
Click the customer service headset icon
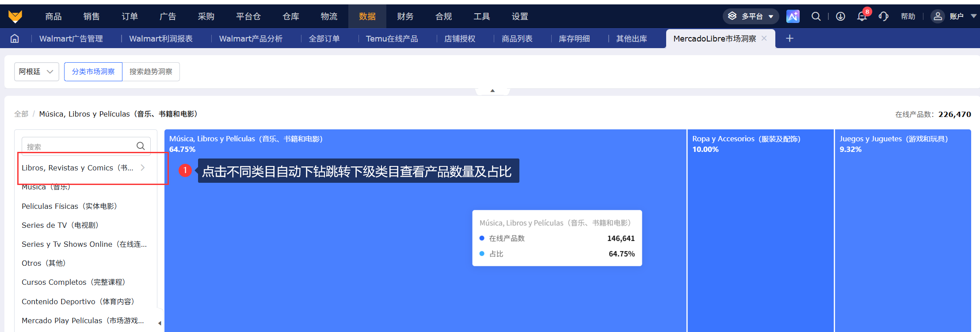pyautogui.click(x=884, y=16)
